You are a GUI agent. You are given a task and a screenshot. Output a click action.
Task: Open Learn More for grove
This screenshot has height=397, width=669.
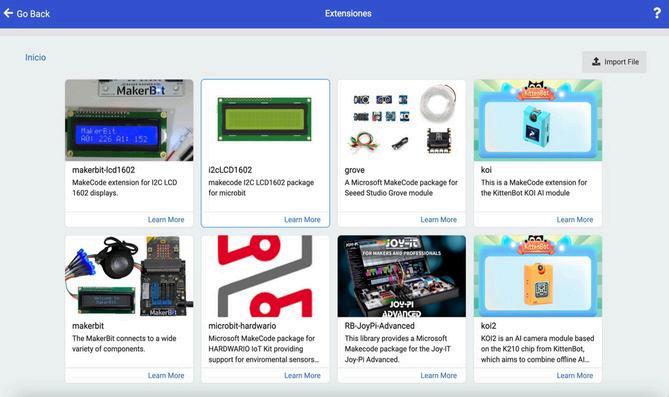point(439,219)
